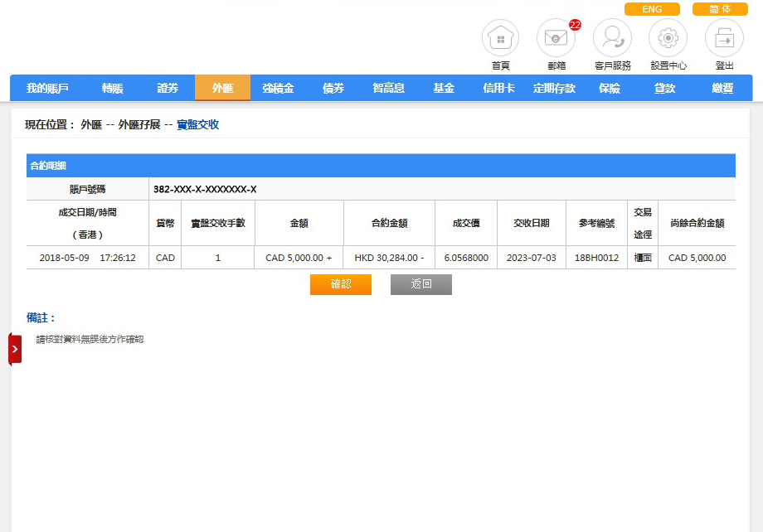Screen dimensions: 763x532
Task: Open the mailbox (郵箱) envelope icon
Action: click(556, 38)
